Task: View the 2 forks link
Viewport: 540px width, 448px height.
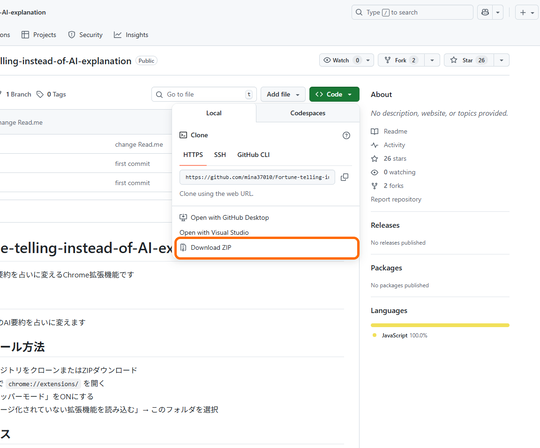Action: click(x=387, y=186)
